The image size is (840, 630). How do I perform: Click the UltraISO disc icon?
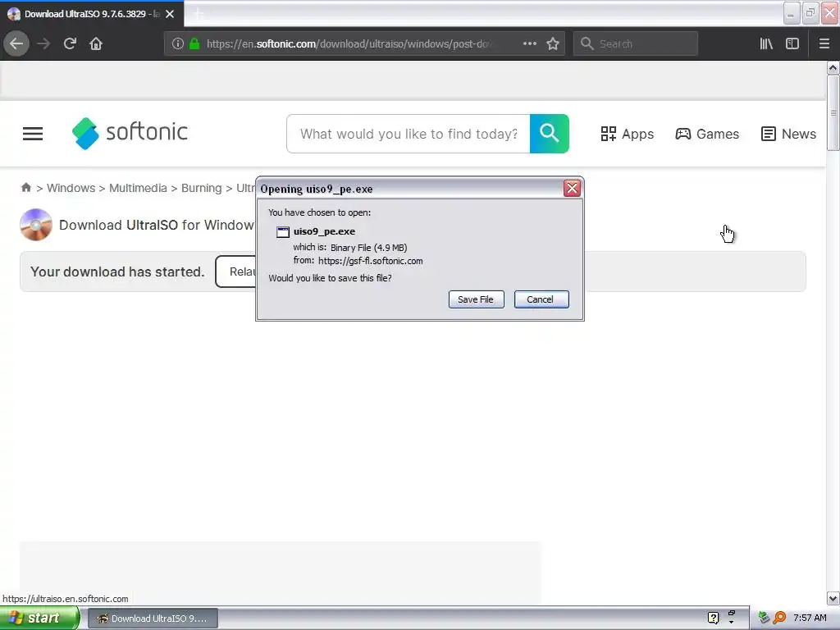[36, 225]
